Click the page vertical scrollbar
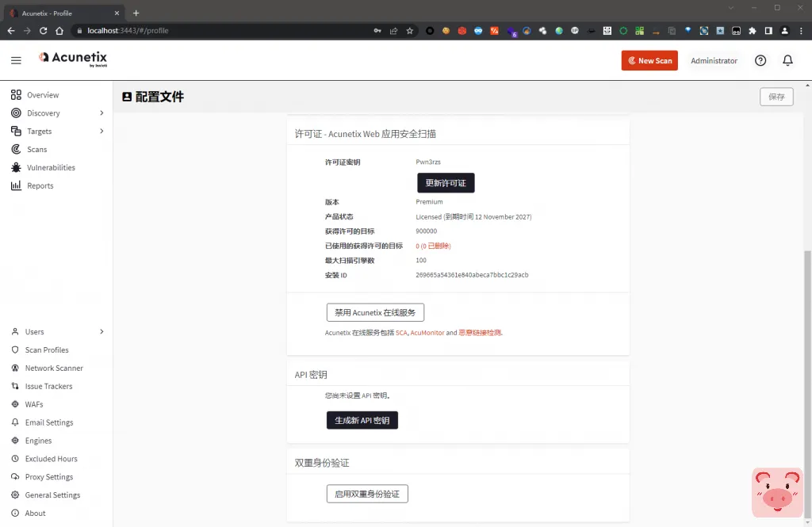This screenshot has height=527, width=812. [807, 383]
